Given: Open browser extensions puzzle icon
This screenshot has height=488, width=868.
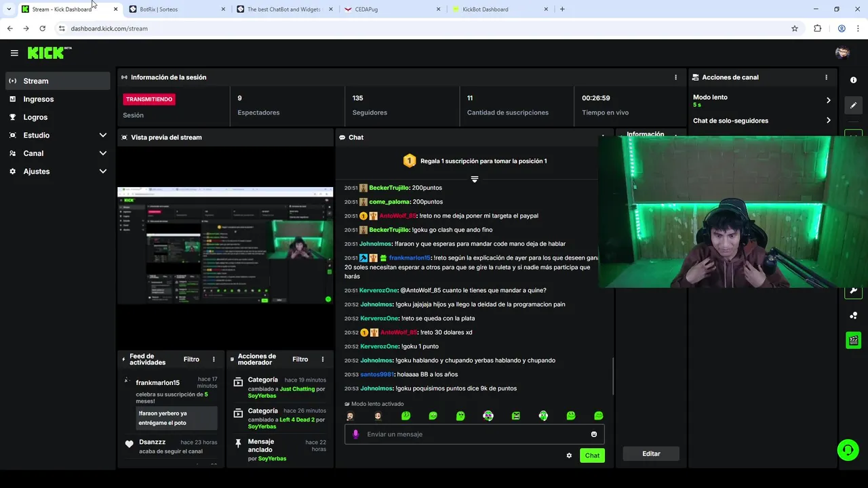Looking at the screenshot, I should point(817,28).
